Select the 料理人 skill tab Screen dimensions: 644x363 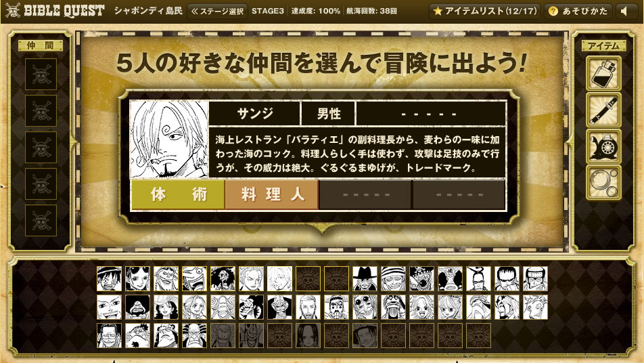point(272,194)
